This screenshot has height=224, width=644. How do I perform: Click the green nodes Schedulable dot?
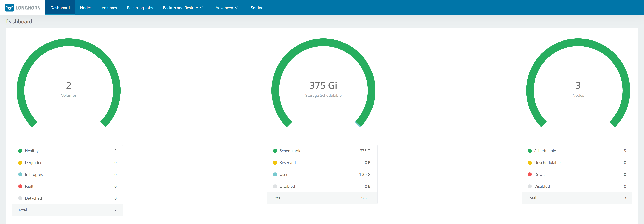pos(530,151)
